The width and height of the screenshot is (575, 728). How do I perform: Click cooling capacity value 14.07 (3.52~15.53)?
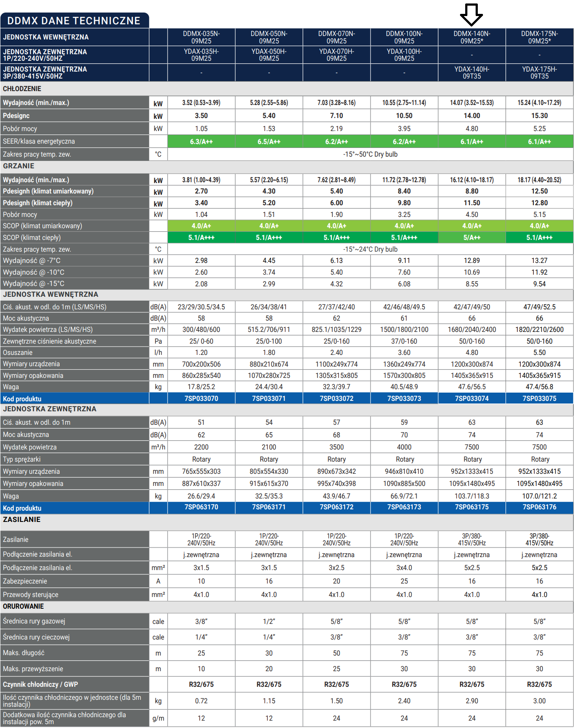point(472,103)
